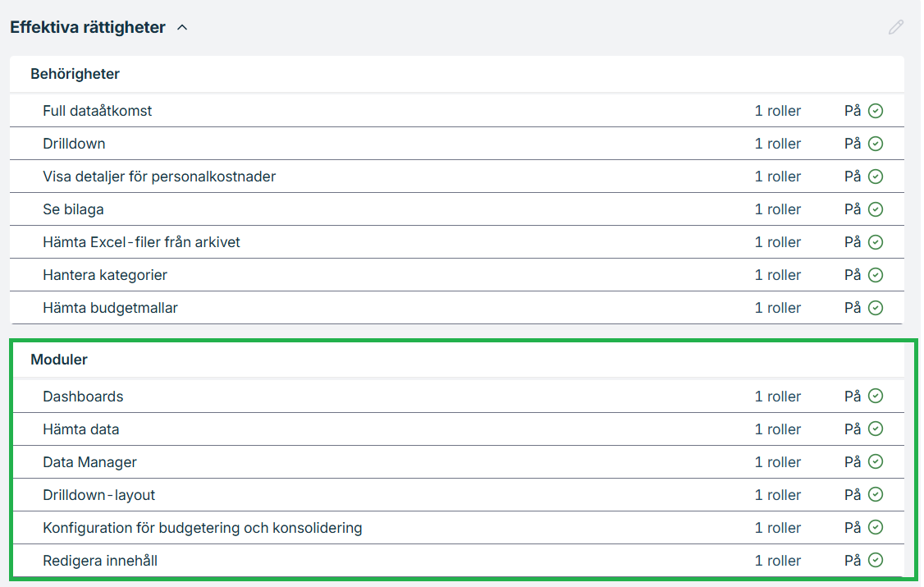Click the Behörigheter section header
924x587 pixels.
pos(75,74)
